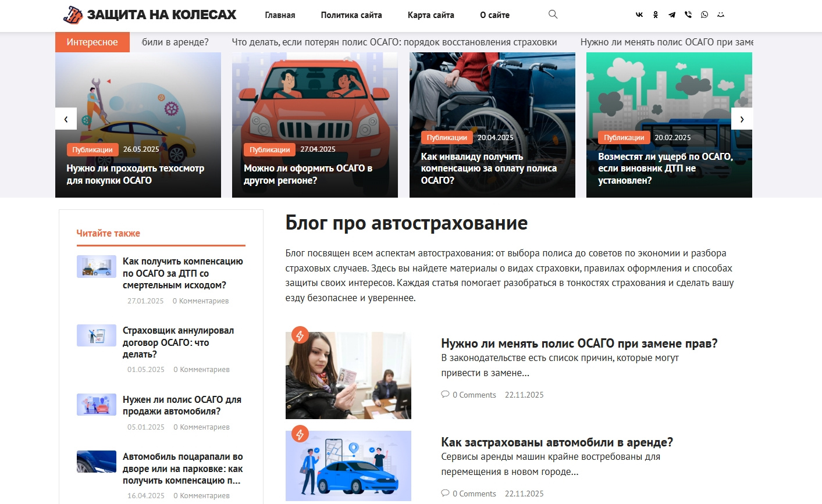The image size is (822, 504).
Task: Click Публикации tag on the техосмотр slide
Action: click(92, 150)
